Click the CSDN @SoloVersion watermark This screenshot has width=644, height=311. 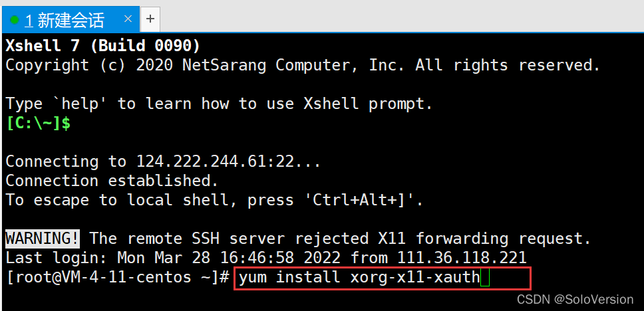coord(575,300)
